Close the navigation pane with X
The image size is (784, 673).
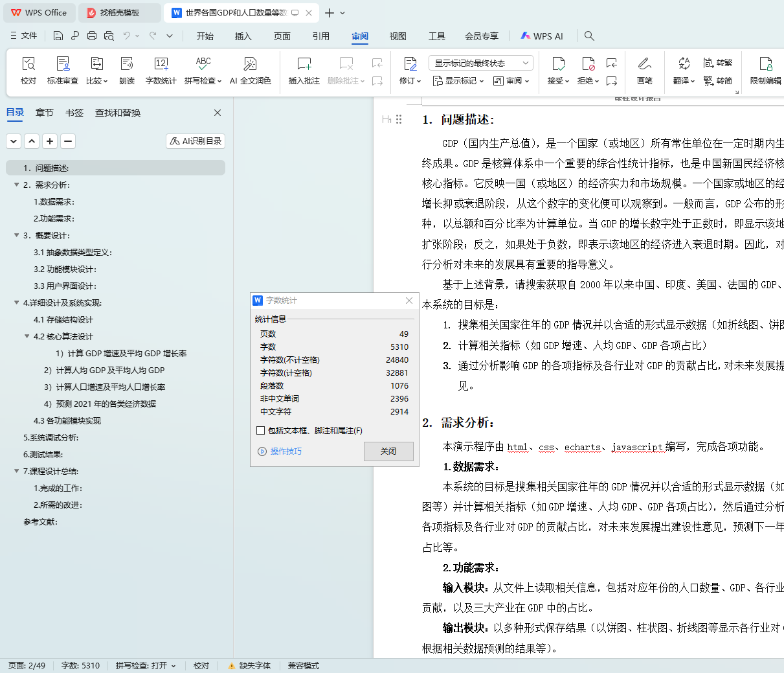pyautogui.click(x=218, y=113)
